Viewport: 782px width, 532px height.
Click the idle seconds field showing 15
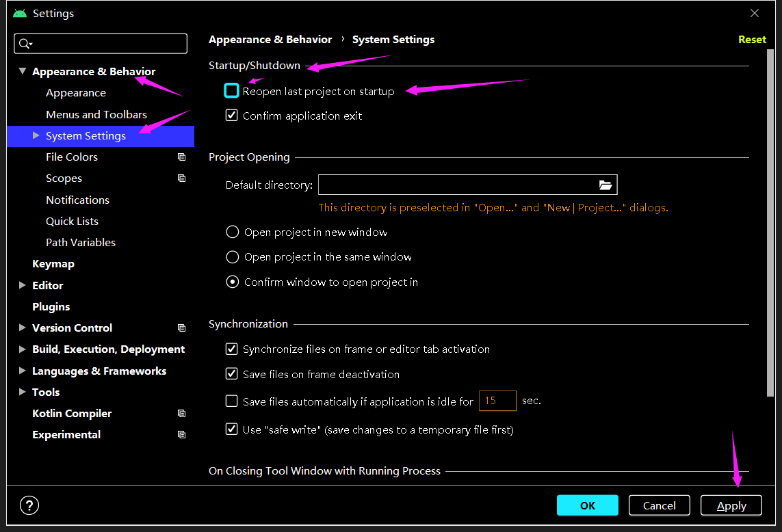point(497,401)
